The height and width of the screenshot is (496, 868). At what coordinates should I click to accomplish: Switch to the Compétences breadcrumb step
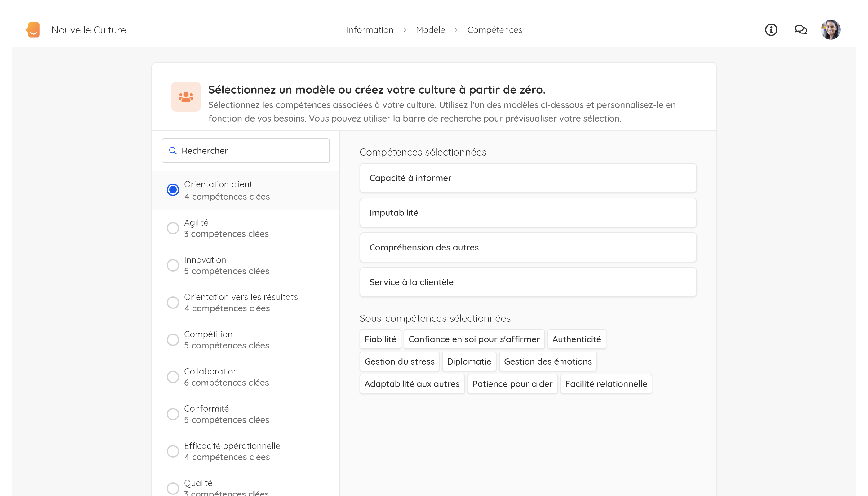coord(495,30)
